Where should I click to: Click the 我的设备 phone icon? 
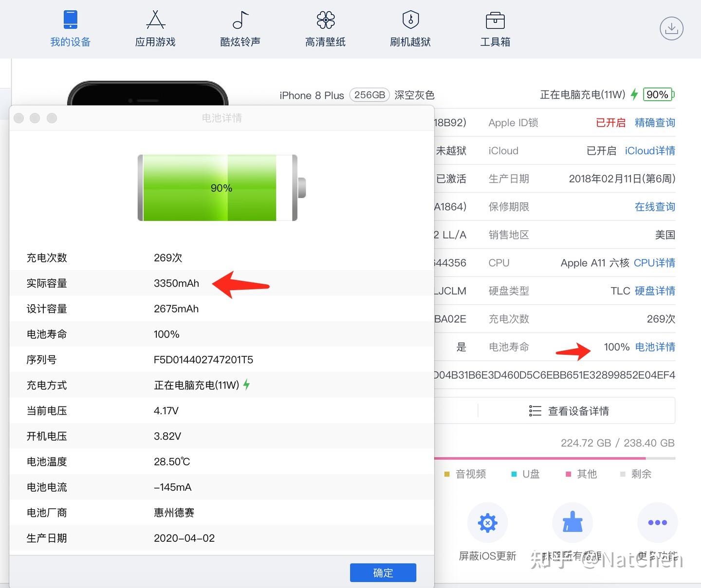click(x=71, y=20)
